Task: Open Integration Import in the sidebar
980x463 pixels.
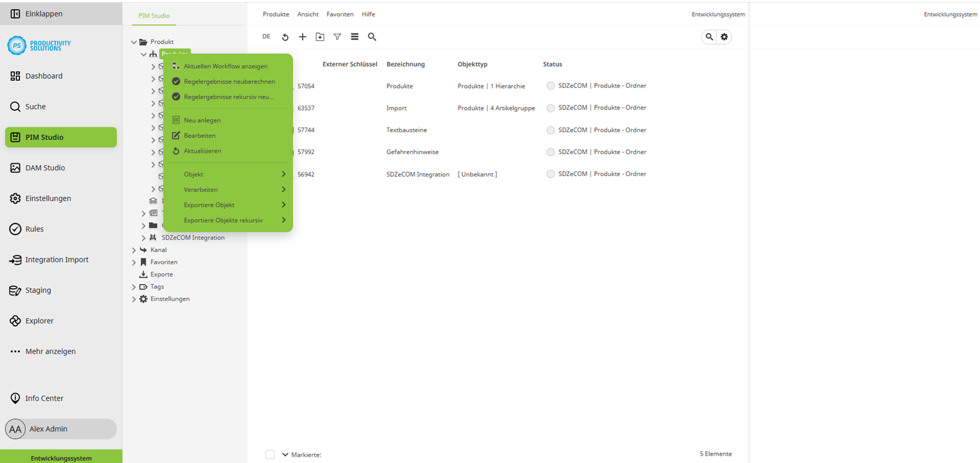Action: pyautogui.click(x=56, y=260)
